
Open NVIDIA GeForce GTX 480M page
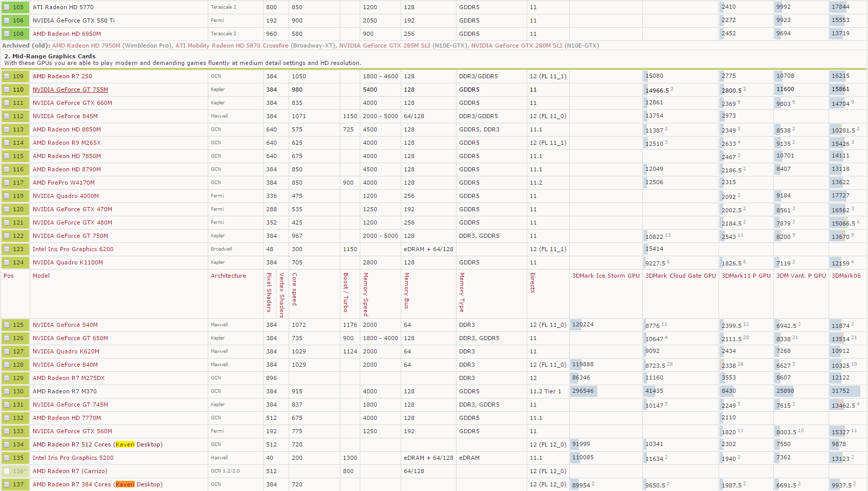click(72, 222)
